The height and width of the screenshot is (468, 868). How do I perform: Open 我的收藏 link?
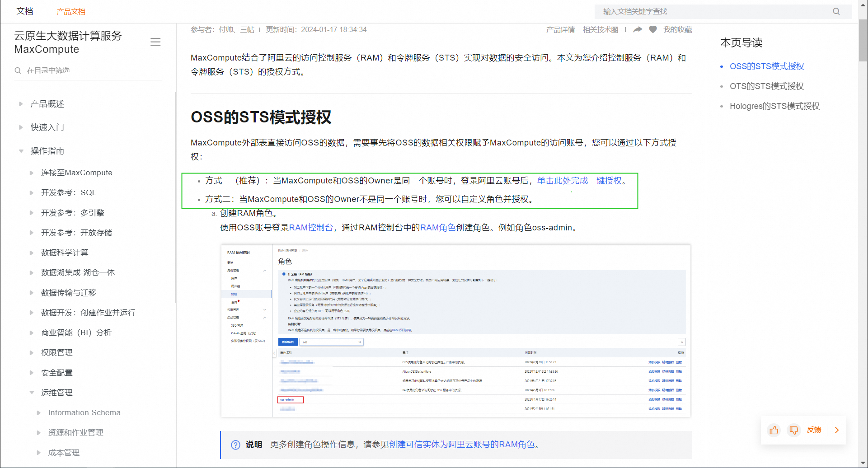pyautogui.click(x=677, y=29)
